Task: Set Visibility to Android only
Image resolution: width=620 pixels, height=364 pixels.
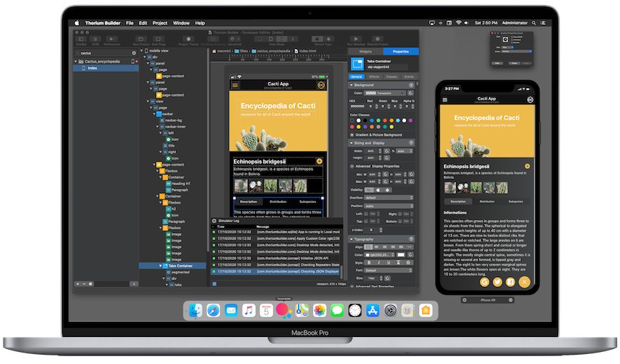Action: click(x=387, y=190)
